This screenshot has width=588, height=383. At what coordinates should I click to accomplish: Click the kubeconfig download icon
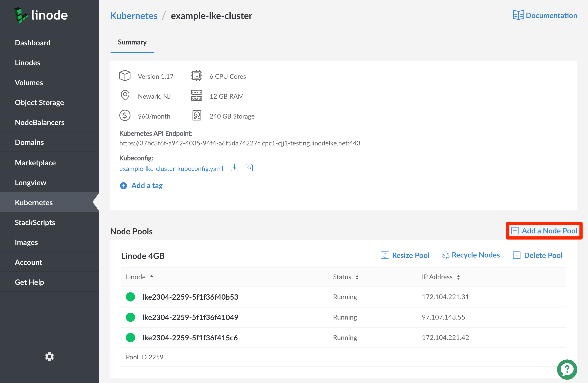point(234,168)
